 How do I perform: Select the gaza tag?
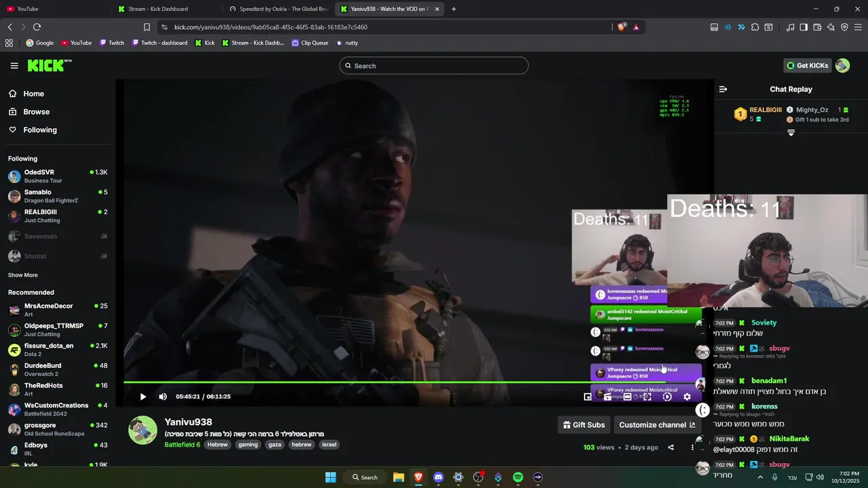[275, 445]
